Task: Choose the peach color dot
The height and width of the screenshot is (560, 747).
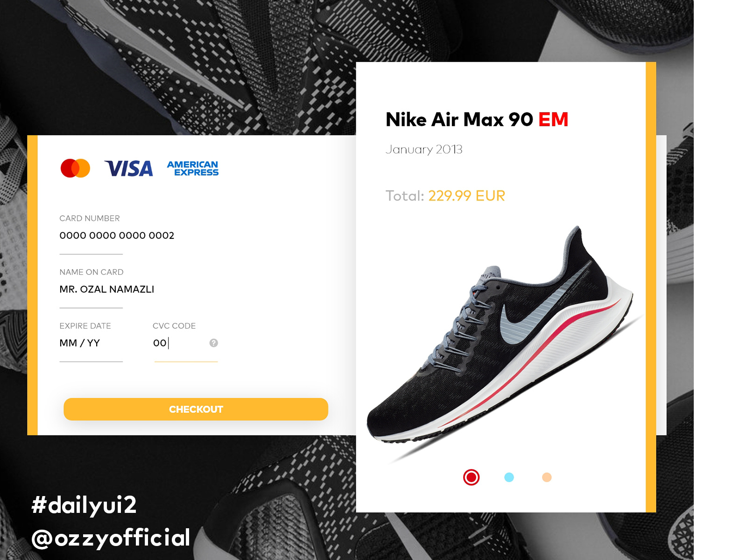Action: click(547, 477)
